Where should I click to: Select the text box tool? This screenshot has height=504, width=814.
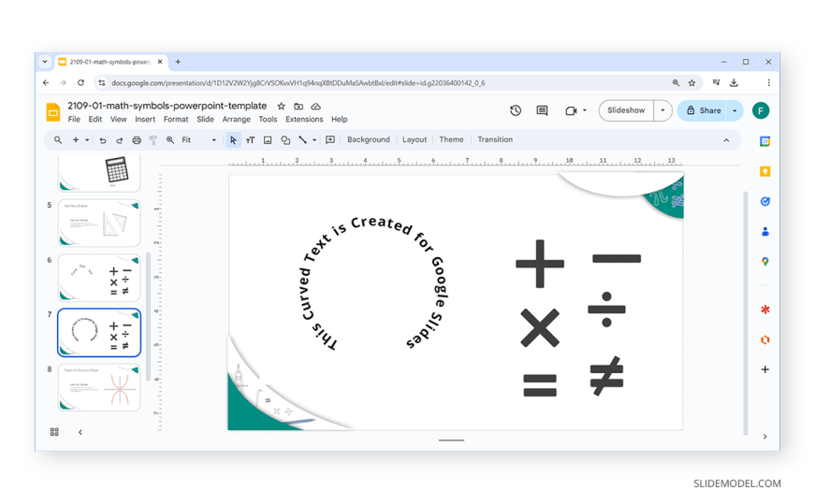[250, 140]
